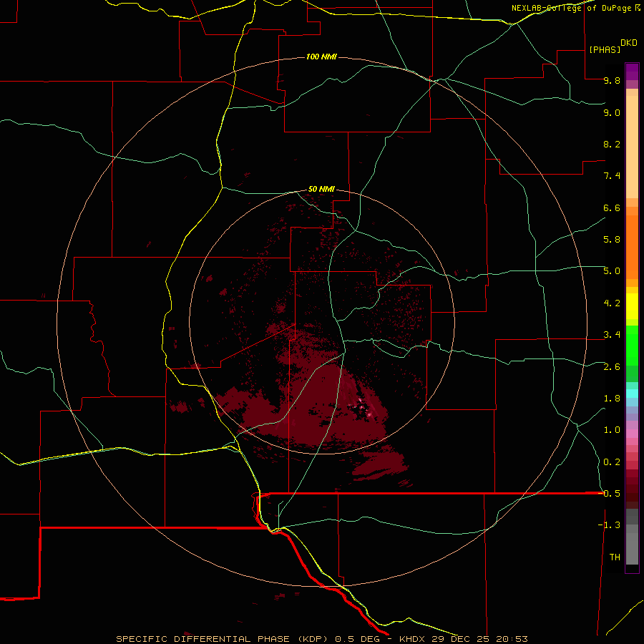Image resolution: width=644 pixels, height=644 pixels.
Task: Click the 100 NMI range ring label
Action: [321, 57]
